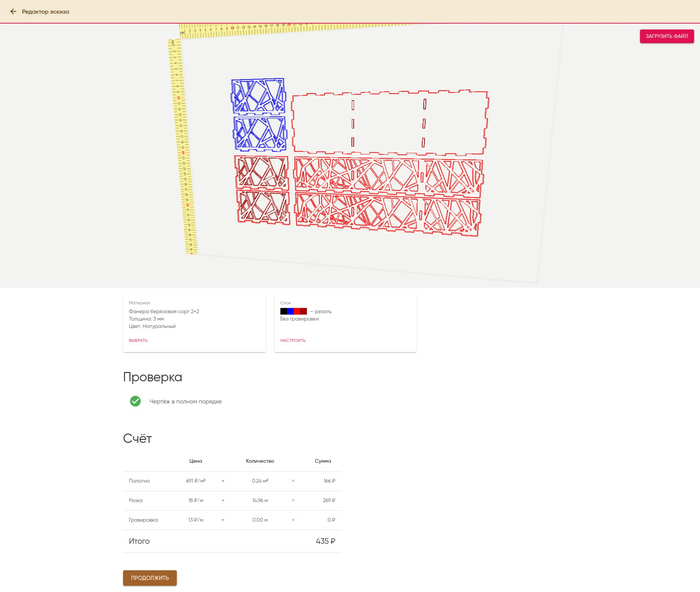Click the '269 ₽' sum cell
This screenshot has height=592, width=700.
tap(329, 500)
